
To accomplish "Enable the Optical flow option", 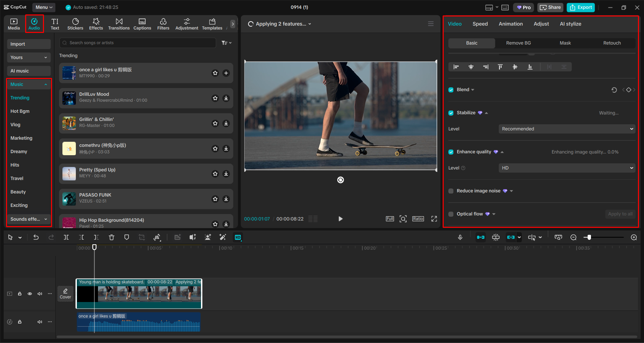I will click(451, 214).
